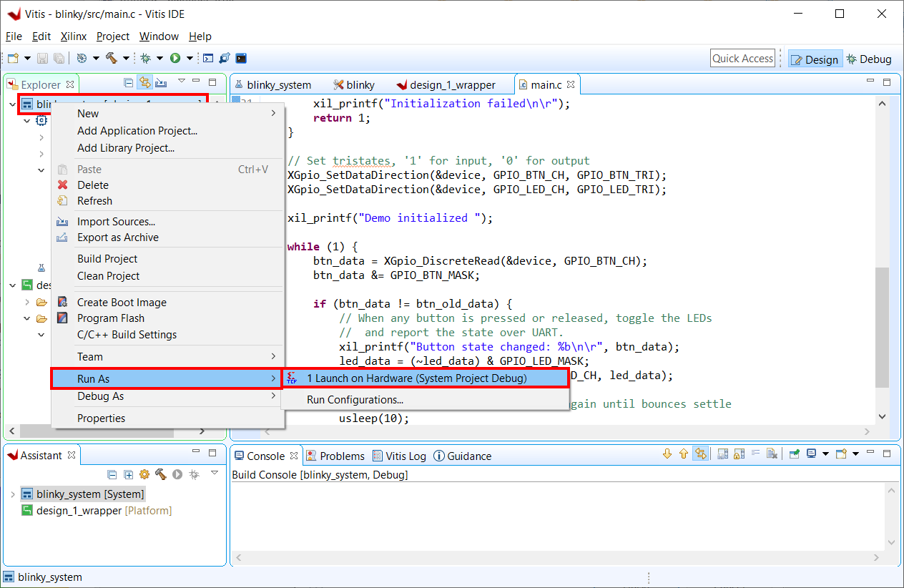This screenshot has width=904, height=588.
Task: Open Run Configurations... from submenu
Action: point(355,400)
